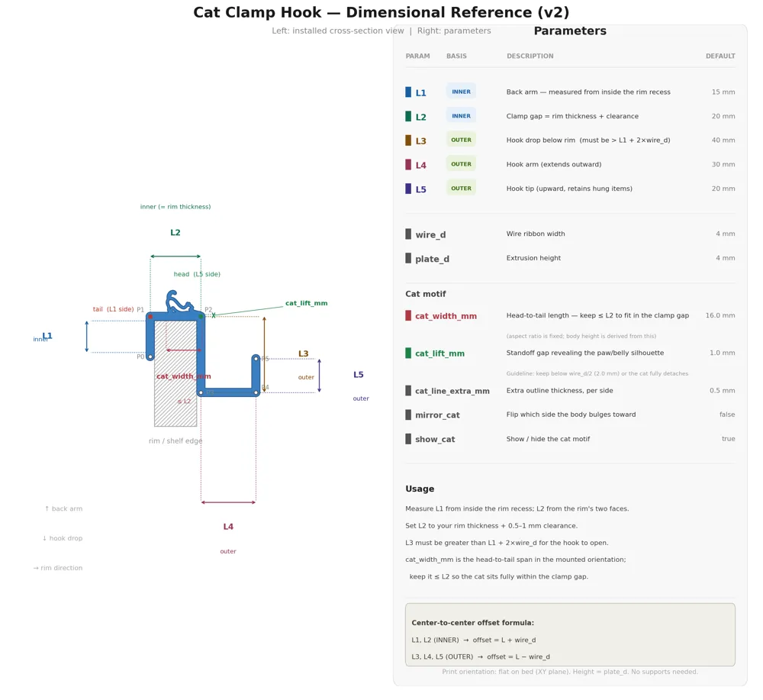Click the 'false' value for mirror_cat

727,415
